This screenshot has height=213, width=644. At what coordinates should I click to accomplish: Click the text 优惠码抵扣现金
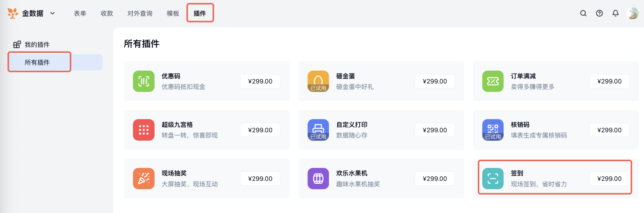tap(183, 87)
